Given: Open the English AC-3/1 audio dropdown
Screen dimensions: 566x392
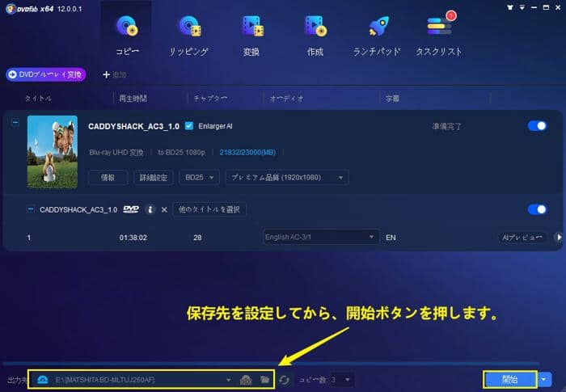Looking at the screenshot, I should click(321, 237).
